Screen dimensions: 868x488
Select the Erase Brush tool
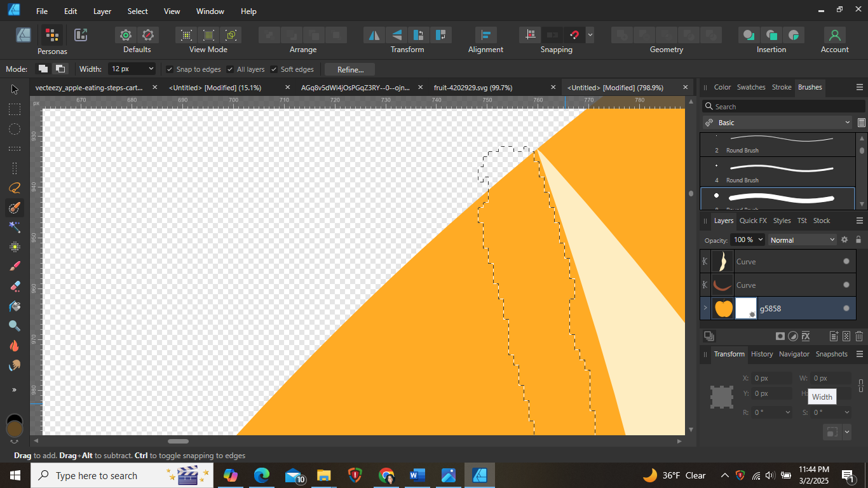(x=15, y=287)
